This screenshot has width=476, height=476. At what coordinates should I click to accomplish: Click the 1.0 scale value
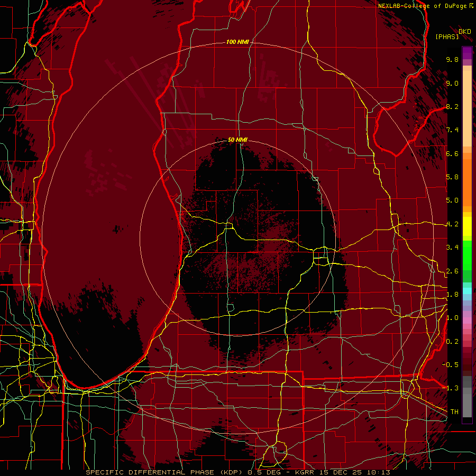click(452, 318)
